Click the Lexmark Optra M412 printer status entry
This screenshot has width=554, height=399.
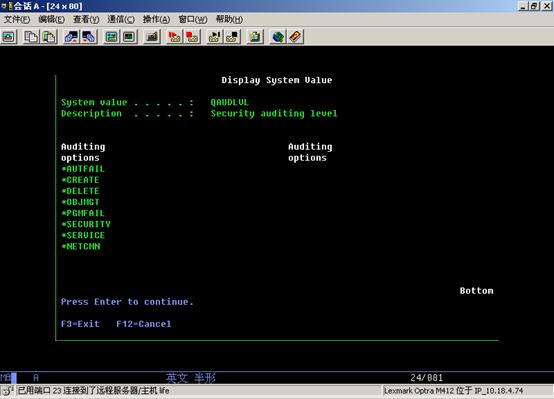tap(454, 391)
